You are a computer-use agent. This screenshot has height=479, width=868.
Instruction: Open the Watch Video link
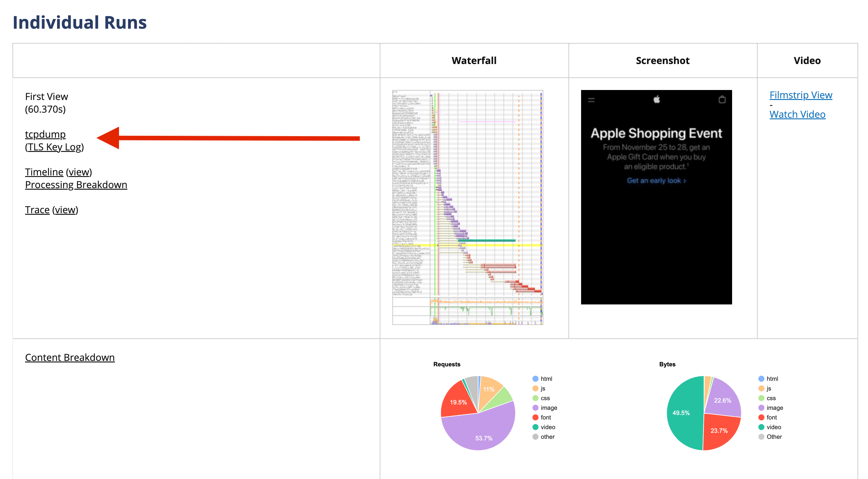tap(797, 114)
